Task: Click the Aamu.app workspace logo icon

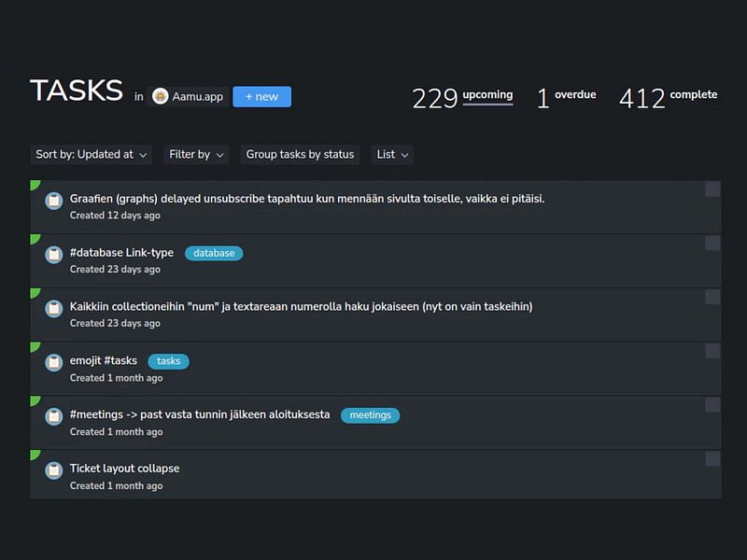Action: click(161, 96)
